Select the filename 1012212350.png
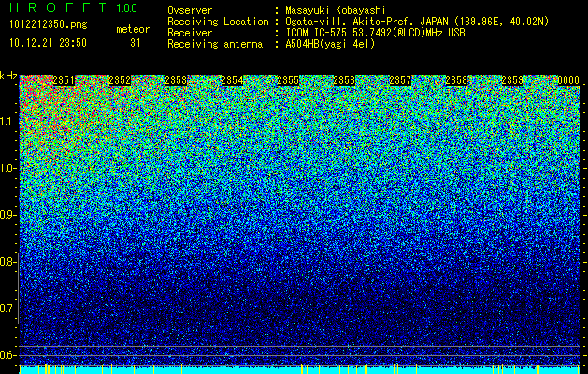This screenshot has width=588, height=374. 49,25
